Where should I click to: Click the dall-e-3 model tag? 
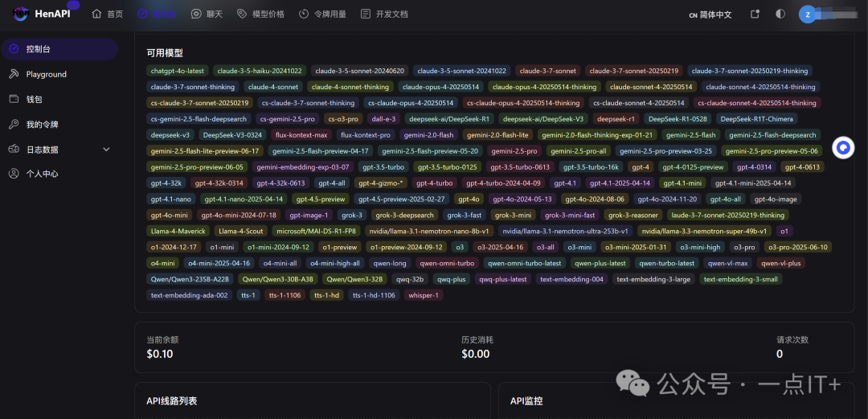point(383,119)
